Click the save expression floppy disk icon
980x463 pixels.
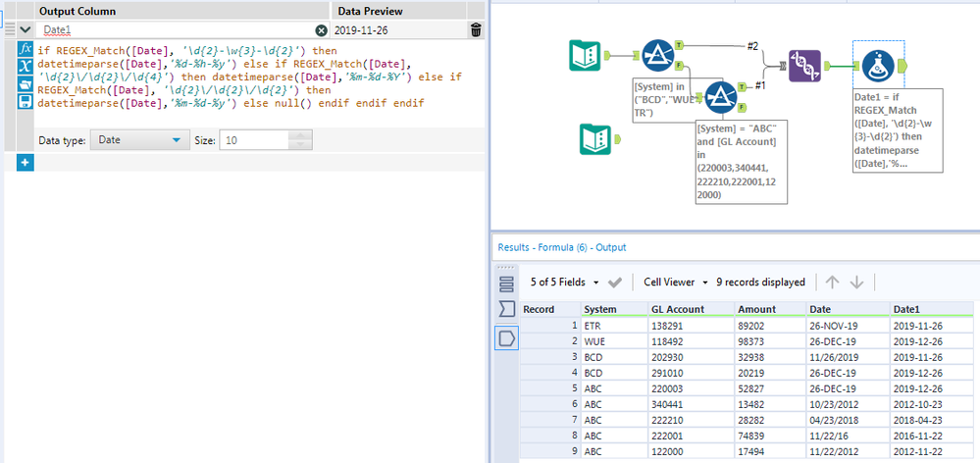(26, 101)
